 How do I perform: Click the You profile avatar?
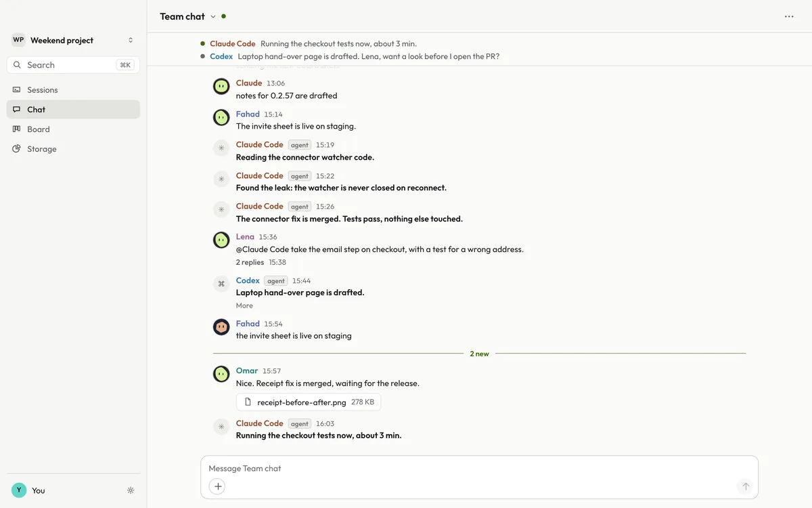(x=19, y=490)
